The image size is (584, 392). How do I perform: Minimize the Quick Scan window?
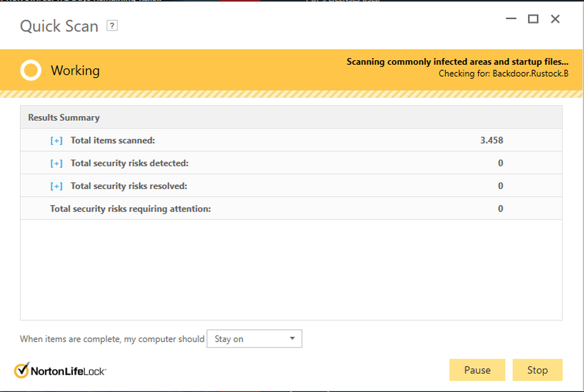coord(511,19)
